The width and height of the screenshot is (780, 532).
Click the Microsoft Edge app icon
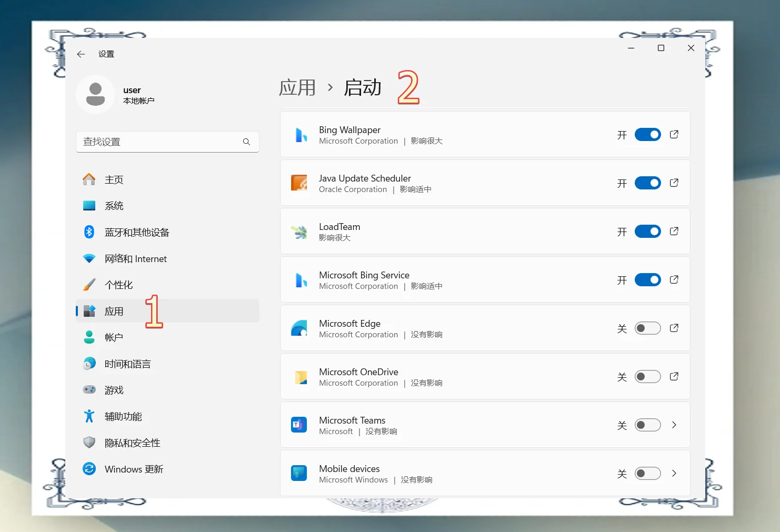(x=299, y=328)
